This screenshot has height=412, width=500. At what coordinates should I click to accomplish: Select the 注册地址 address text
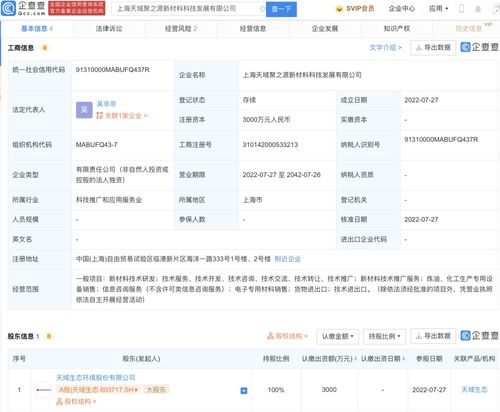click(173, 259)
